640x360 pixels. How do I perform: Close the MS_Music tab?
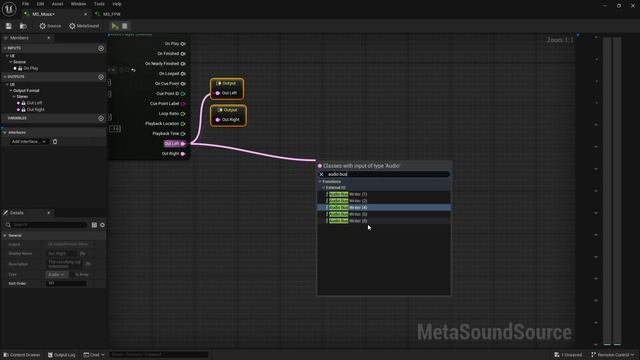click(85, 14)
